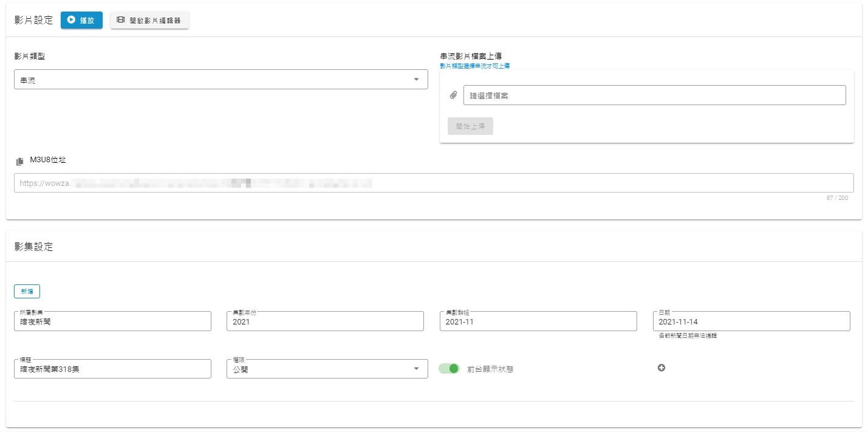868x432 pixels.
Task: Focus the M3U8 URL input field
Action: click(x=434, y=183)
